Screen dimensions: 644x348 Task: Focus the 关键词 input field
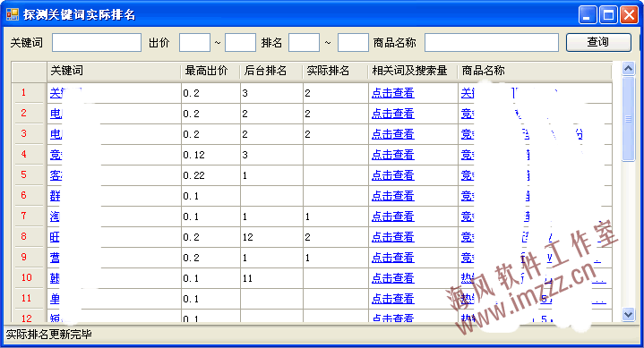pos(97,43)
